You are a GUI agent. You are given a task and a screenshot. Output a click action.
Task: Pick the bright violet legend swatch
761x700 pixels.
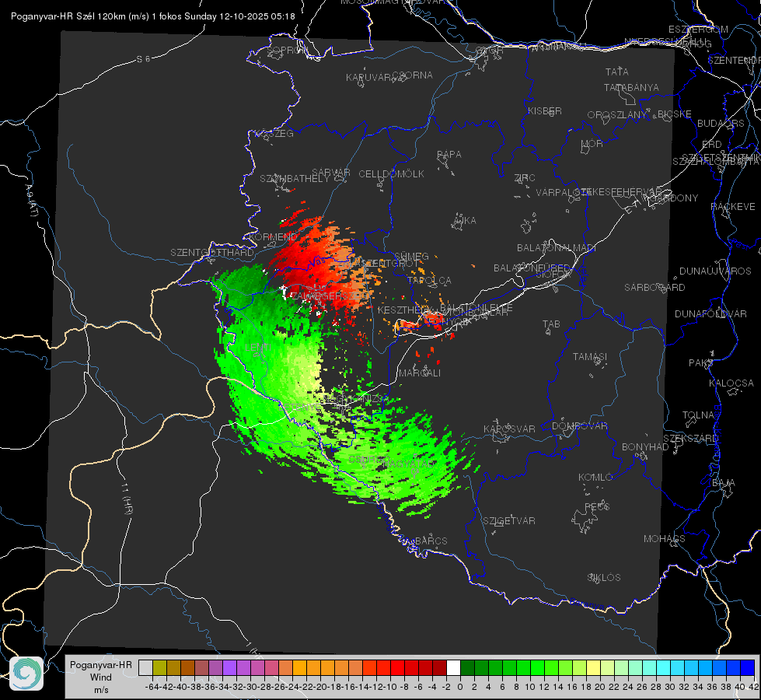point(229,667)
